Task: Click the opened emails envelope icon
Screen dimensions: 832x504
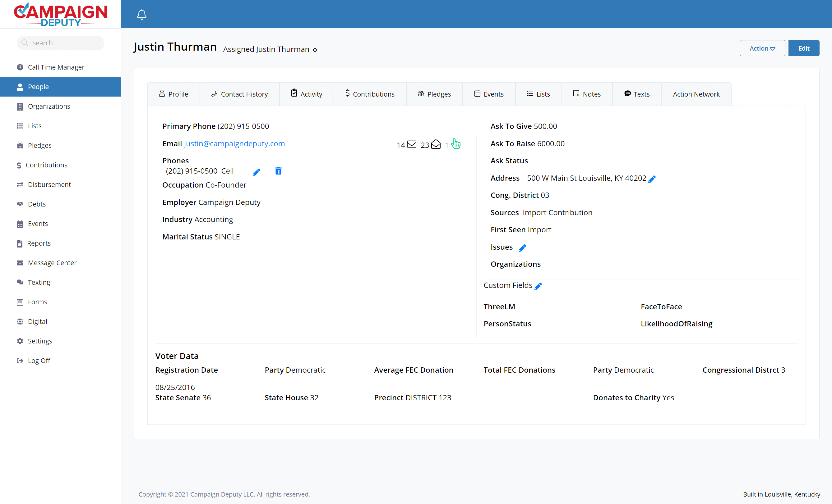Action: point(436,144)
